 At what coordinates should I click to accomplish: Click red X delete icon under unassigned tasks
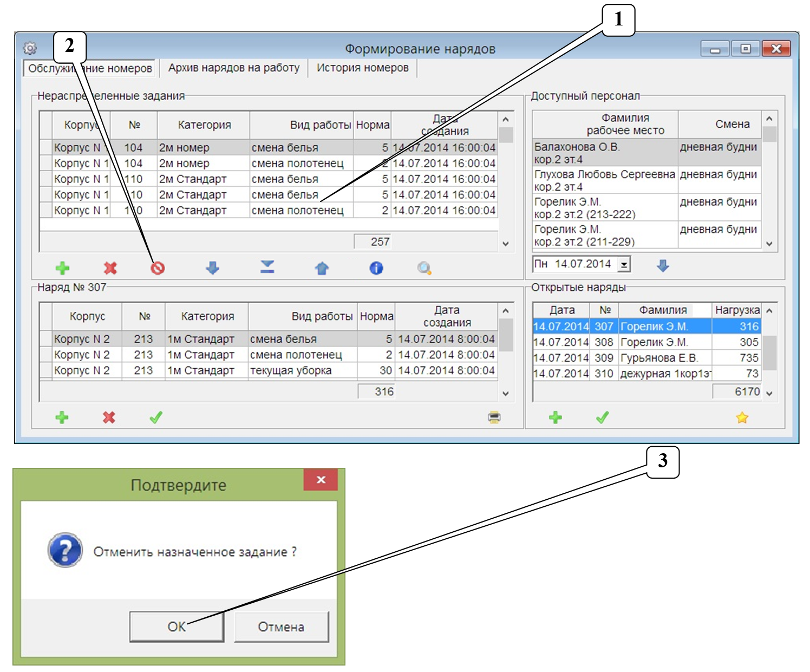(110, 268)
